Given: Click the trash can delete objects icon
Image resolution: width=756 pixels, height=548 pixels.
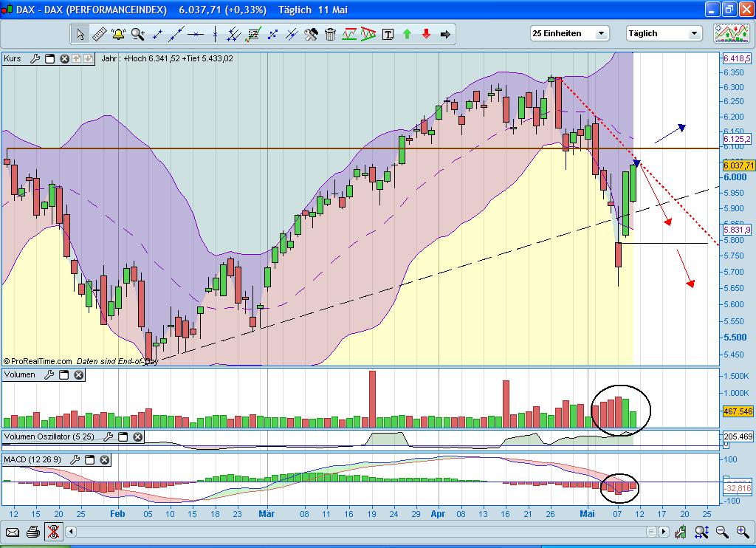Looking at the screenshot, I should [330, 34].
